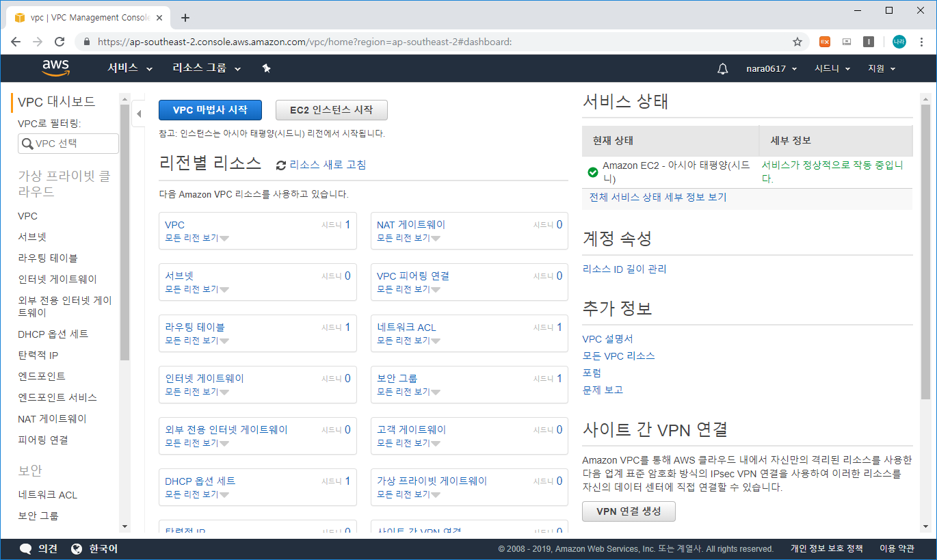Viewport: 937px width, 560px height.
Task: Click the feedback speech bubble icon
Action: click(x=26, y=549)
